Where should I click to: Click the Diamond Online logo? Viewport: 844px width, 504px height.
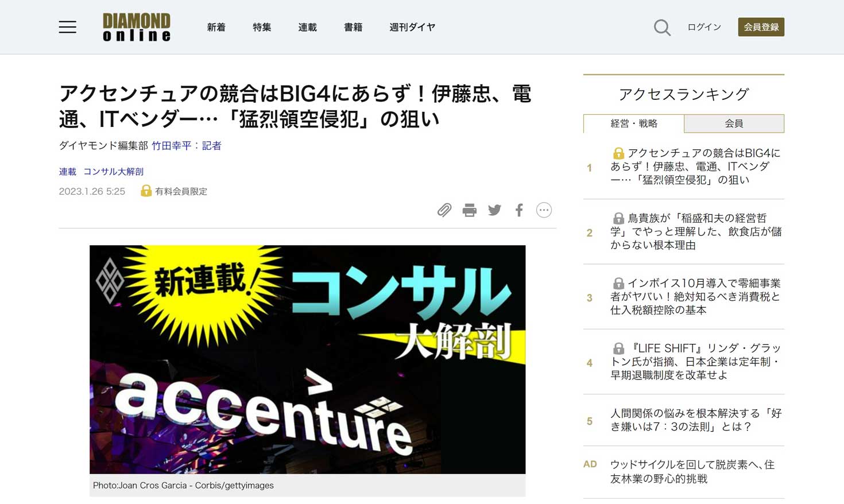point(137,27)
